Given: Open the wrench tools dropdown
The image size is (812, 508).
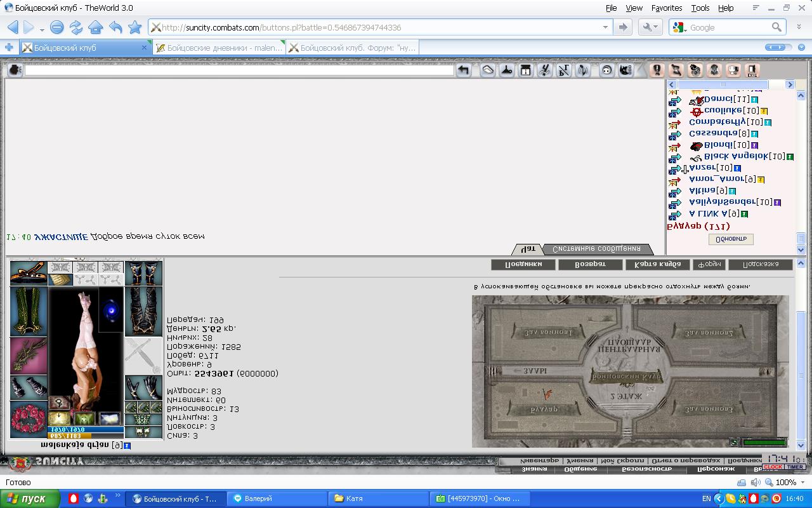Looking at the screenshot, I should (650, 27).
